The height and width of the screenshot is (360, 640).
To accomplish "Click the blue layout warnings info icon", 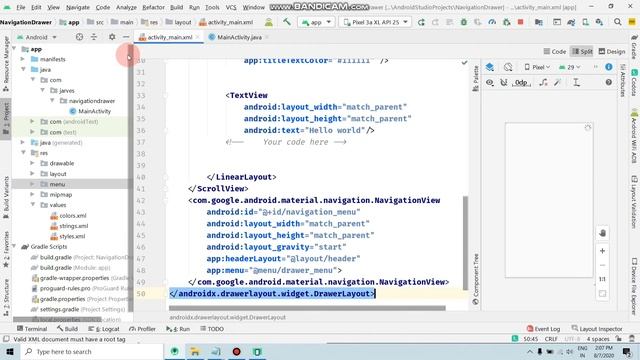I will pyautogui.click(x=609, y=67).
